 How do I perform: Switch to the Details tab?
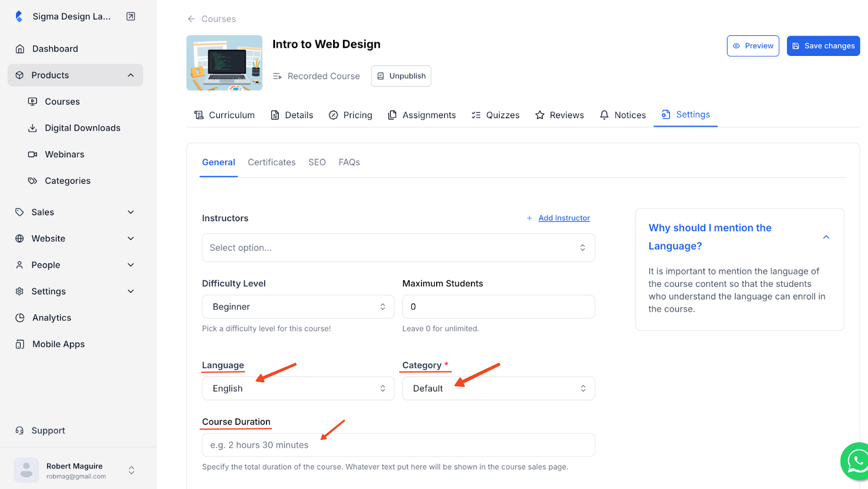coord(292,115)
